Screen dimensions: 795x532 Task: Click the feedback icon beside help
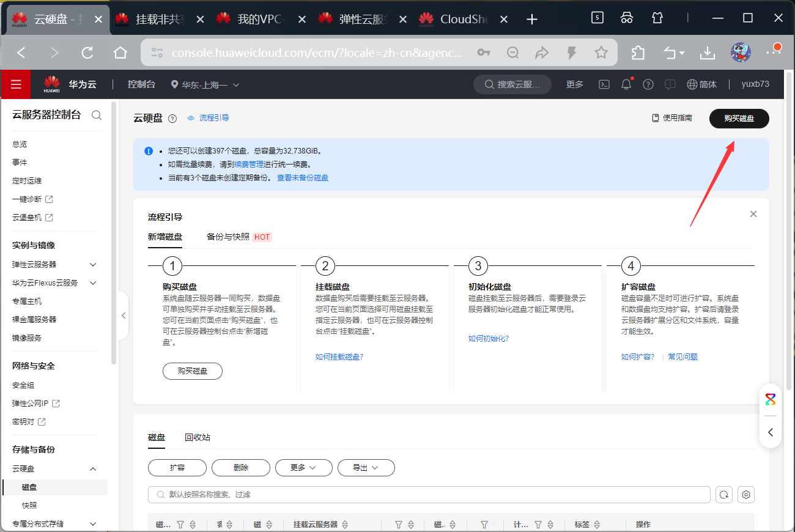(670, 84)
